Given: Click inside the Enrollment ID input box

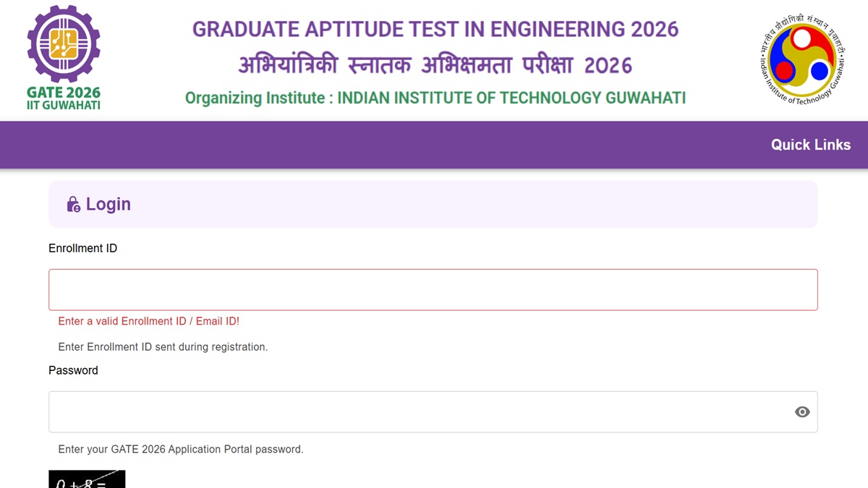Looking at the screenshot, I should click(433, 289).
